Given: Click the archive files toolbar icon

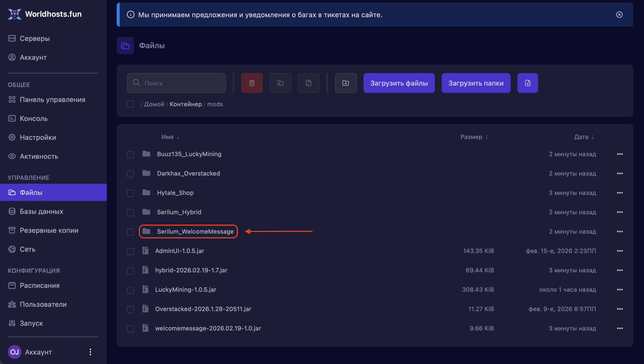Looking at the screenshot, I should coord(308,83).
